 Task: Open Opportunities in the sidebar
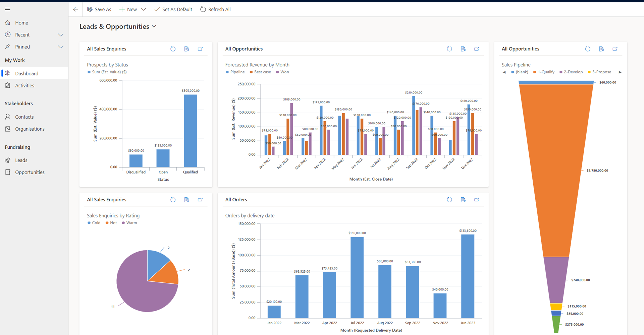coord(30,172)
